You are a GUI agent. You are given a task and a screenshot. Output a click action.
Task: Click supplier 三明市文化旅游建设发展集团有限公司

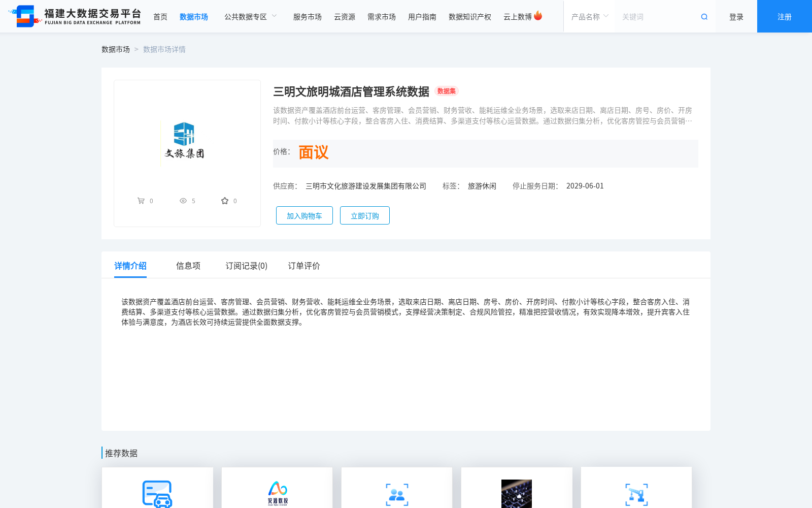pos(366,186)
